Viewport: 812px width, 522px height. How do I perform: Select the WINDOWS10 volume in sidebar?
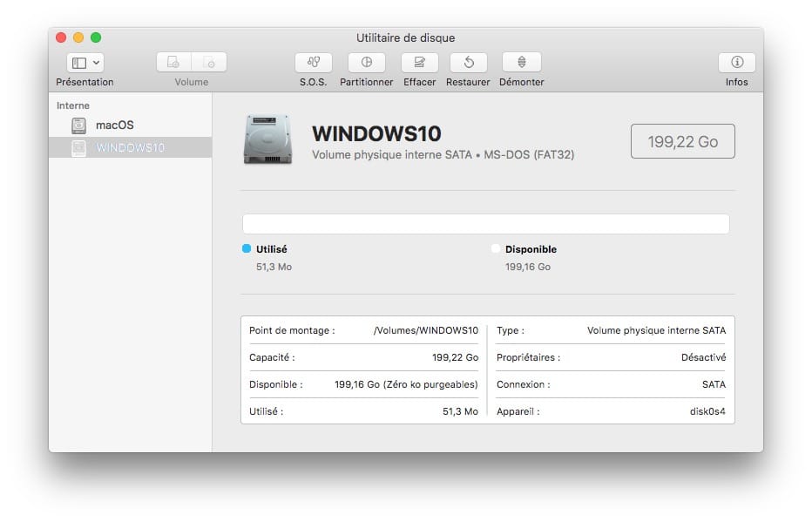(x=130, y=147)
